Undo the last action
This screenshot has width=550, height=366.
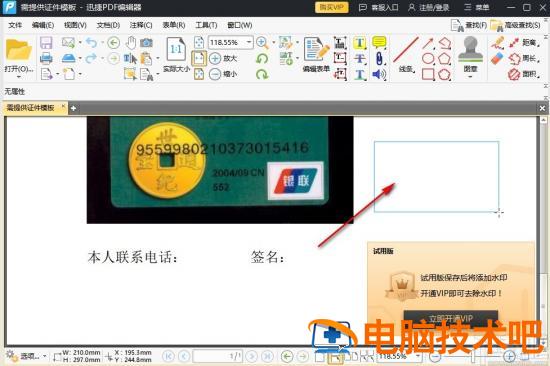tap(92, 43)
